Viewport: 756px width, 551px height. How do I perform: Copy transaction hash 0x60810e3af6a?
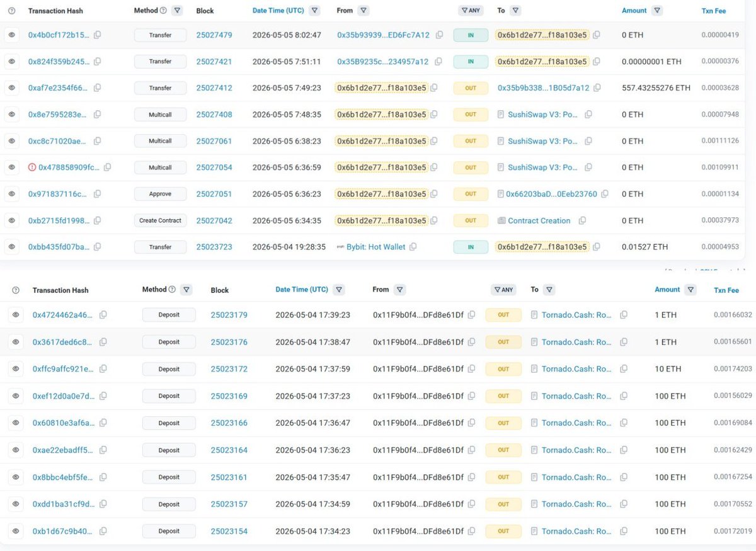(x=103, y=423)
